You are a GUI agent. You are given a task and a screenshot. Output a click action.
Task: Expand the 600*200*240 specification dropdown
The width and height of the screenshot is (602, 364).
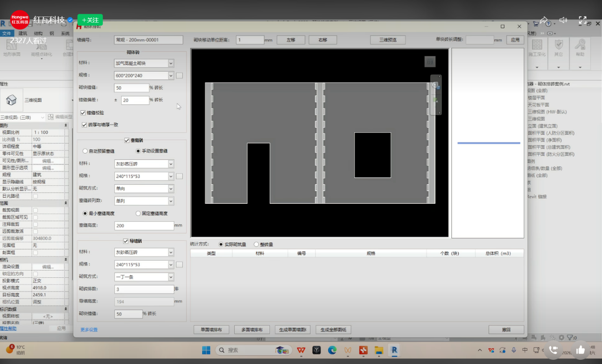click(171, 75)
